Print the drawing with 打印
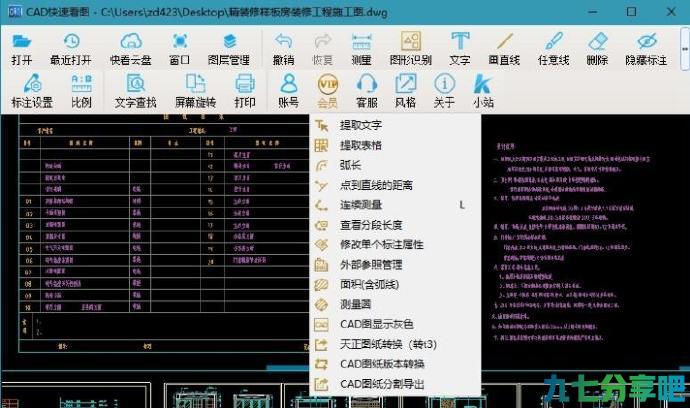 click(245, 91)
